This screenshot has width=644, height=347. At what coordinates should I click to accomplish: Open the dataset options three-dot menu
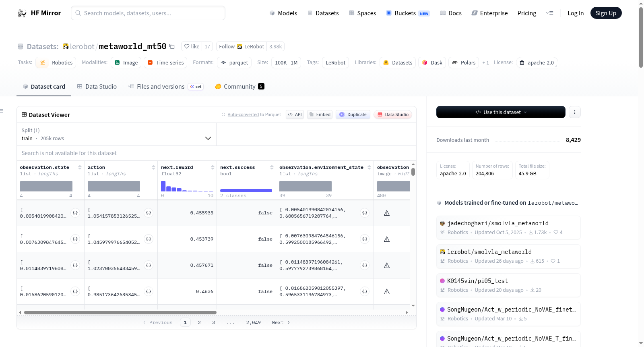[575, 112]
